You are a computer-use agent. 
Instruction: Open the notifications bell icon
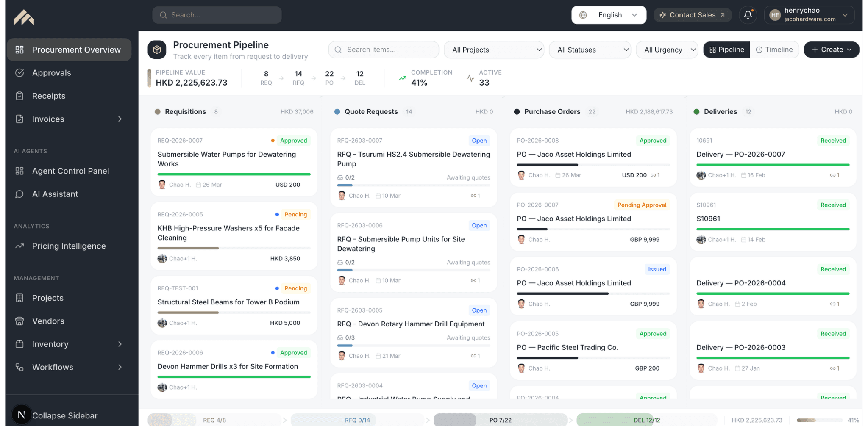click(x=748, y=15)
